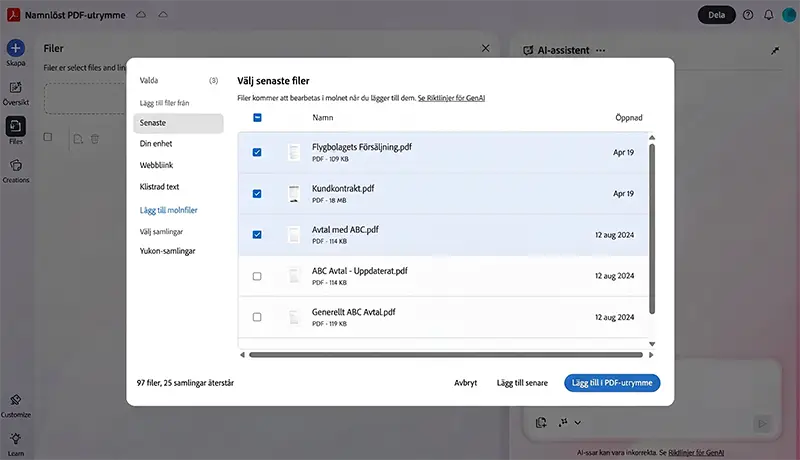Open the Översikt sidebar icon
Screen dimensions: 800x460
coord(15,87)
